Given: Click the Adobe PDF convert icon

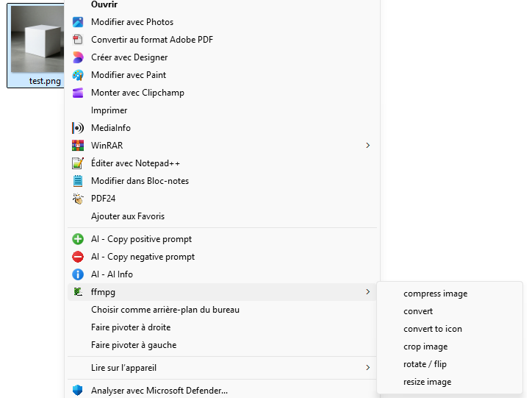Looking at the screenshot, I should tap(78, 40).
